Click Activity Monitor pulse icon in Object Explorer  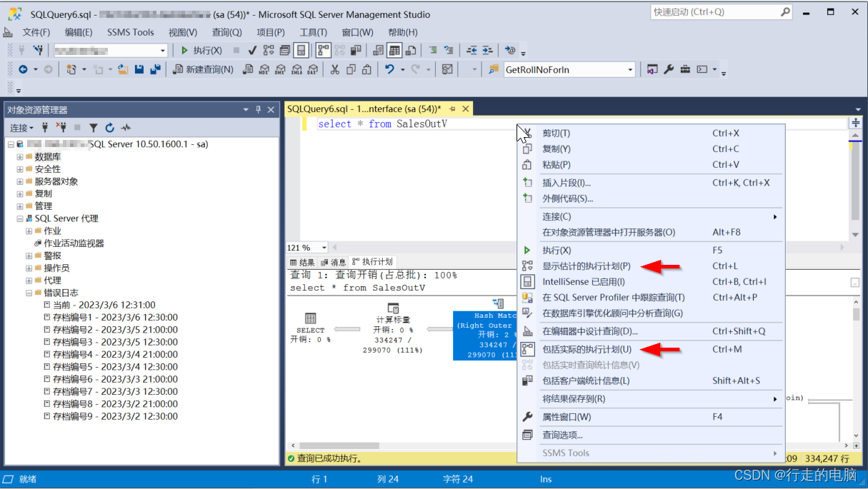pos(126,128)
